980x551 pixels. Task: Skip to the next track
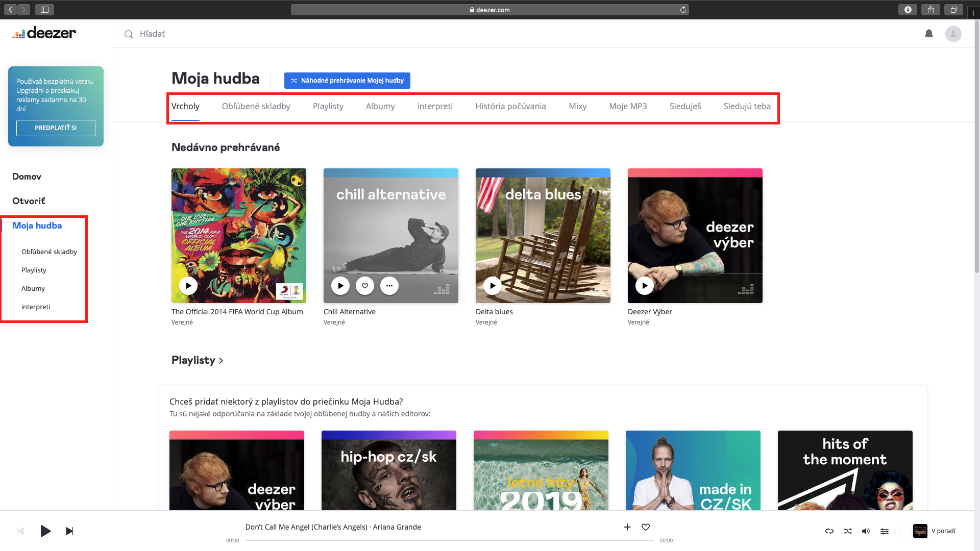click(69, 531)
